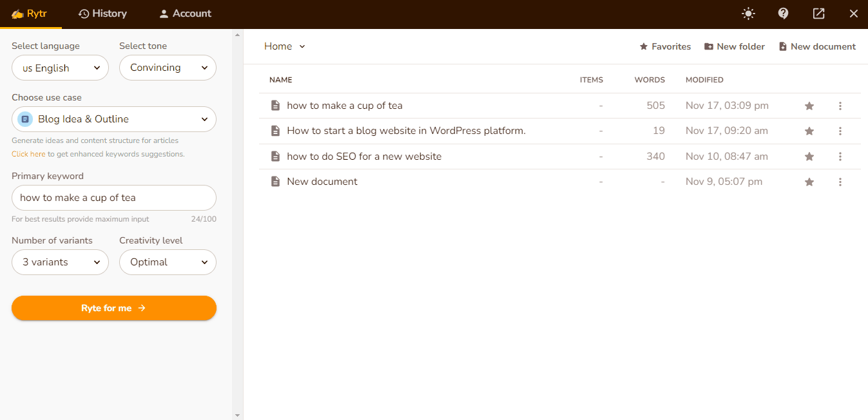Open 'How to start a blog website in WordPress platform.'
Image resolution: width=868 pixels, height=420 pixels.
click(407, 131)
